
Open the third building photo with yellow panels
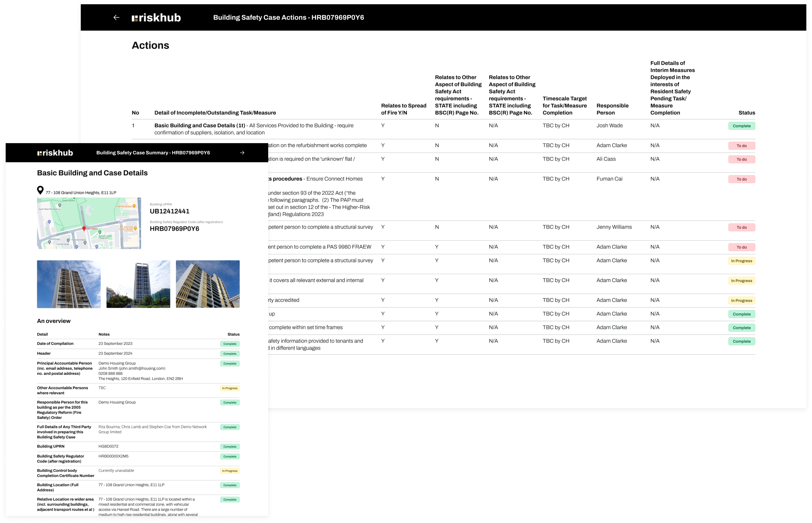pos(208,284)
